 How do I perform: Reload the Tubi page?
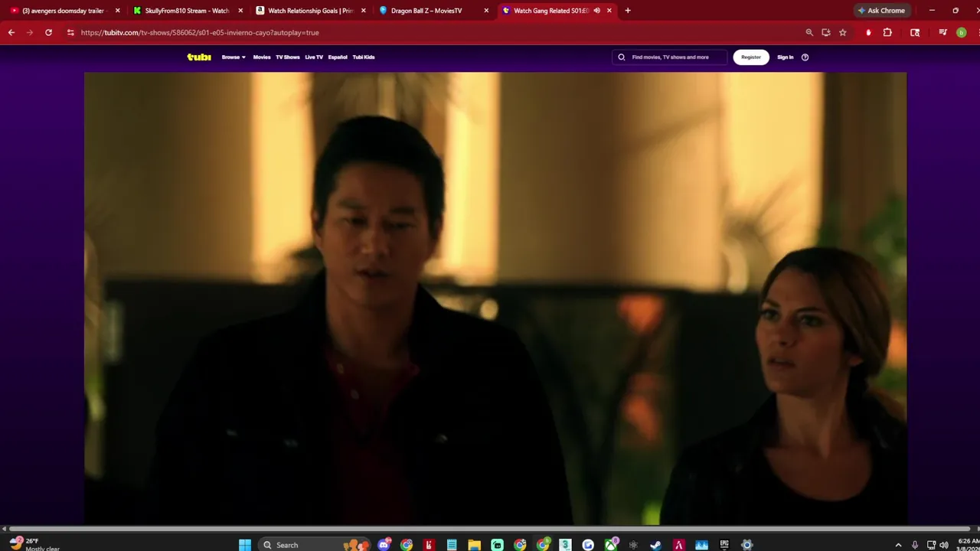(48, 32)
